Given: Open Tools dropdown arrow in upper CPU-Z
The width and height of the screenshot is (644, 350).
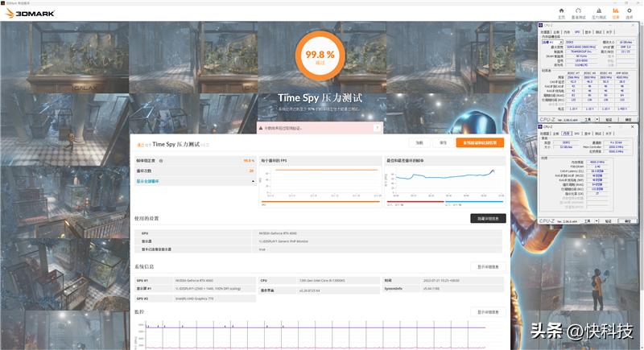Looking at the screenshot, I should pos(598,119).
